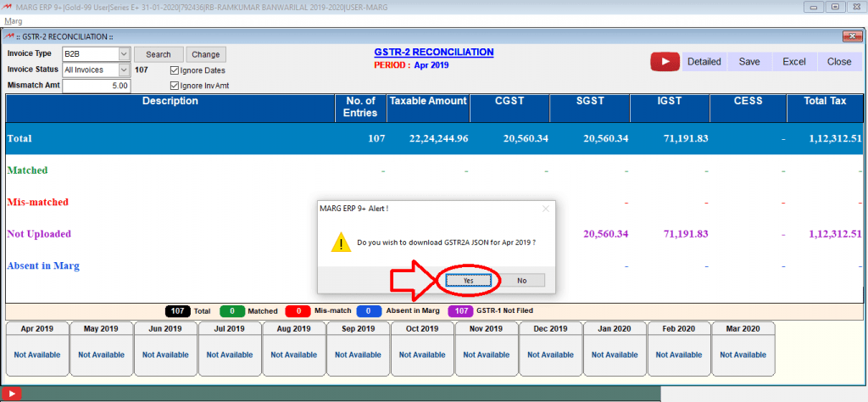Click the black Total count badge 107
Viewport: 868px width, 402px height.
pos(178,311)
